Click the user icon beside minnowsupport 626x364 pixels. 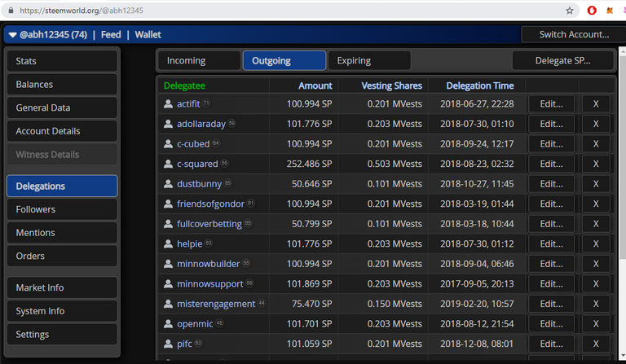pos(168,283)
